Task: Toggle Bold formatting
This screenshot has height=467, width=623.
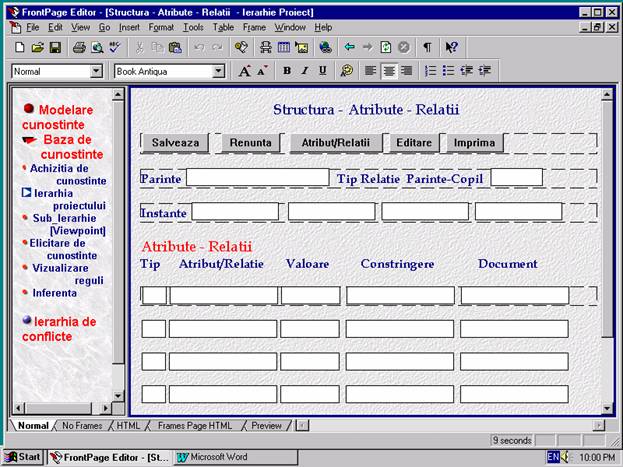Action: 287,71
